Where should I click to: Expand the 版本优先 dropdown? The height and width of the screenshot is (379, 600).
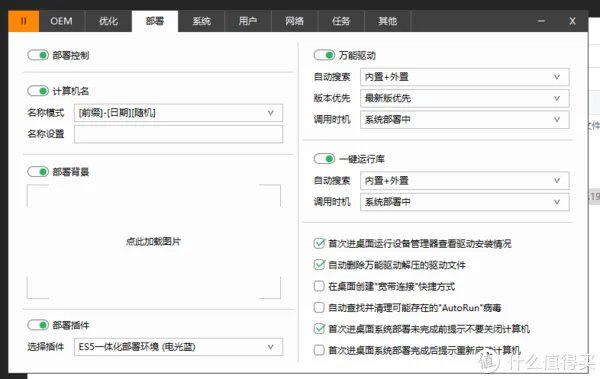[465, 98]
